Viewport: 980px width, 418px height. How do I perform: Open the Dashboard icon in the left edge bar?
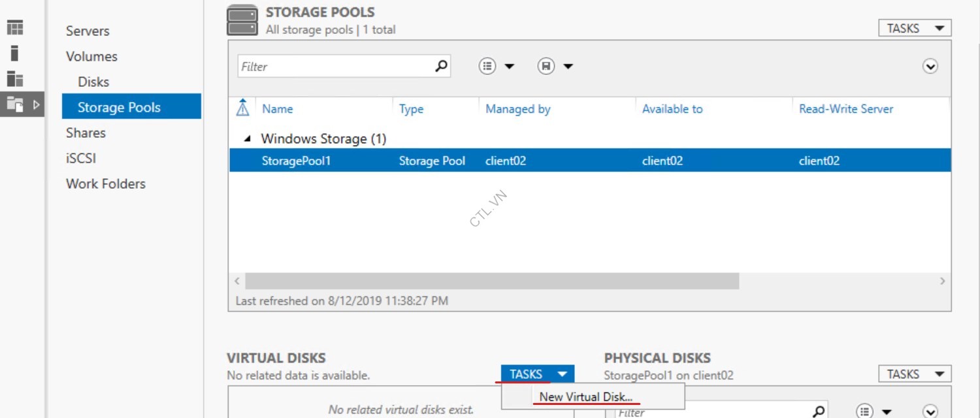[x=14, y=26]
